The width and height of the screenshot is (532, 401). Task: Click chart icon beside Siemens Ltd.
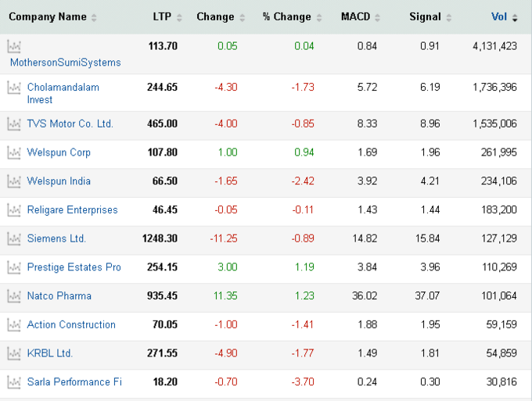pyautogui.click(x=14, y=239)
